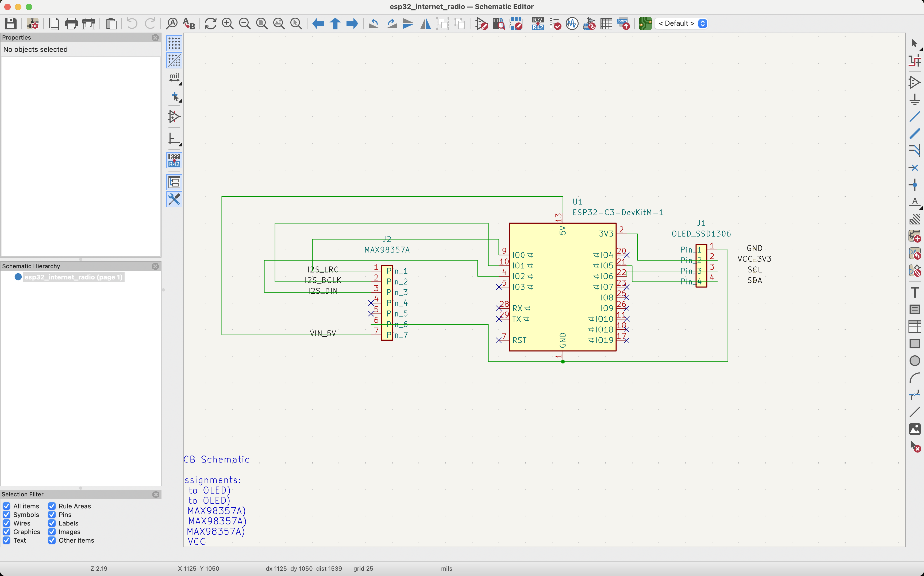Rotate selection counter-clockwise

374,24
